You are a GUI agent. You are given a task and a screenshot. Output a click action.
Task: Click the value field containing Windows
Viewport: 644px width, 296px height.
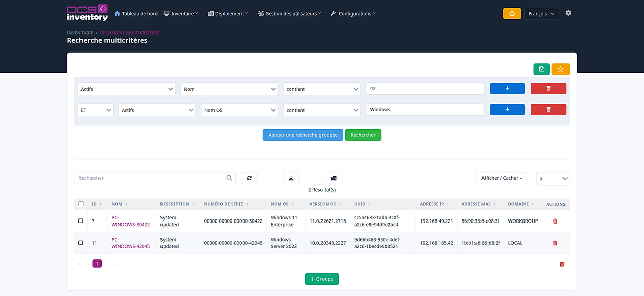click(425, 109)
